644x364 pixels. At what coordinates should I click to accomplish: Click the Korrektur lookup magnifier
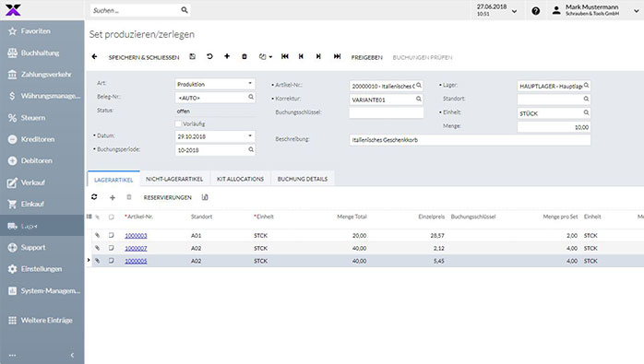(419, 99)
